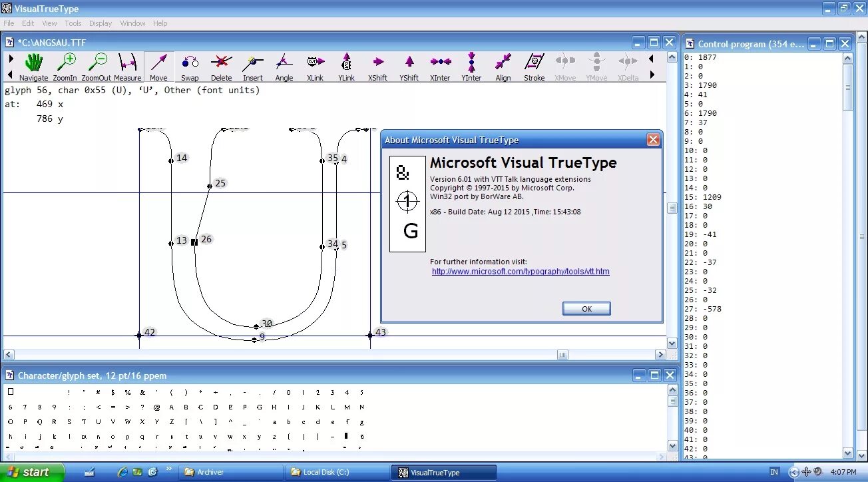
Task: Select glyph '@' in the character set
Action: 156,407
